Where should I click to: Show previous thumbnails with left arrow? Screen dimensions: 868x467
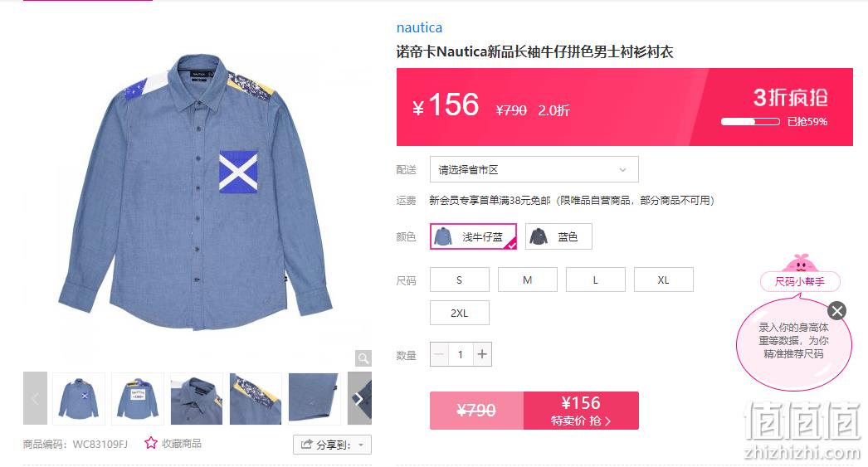[35, 398]
